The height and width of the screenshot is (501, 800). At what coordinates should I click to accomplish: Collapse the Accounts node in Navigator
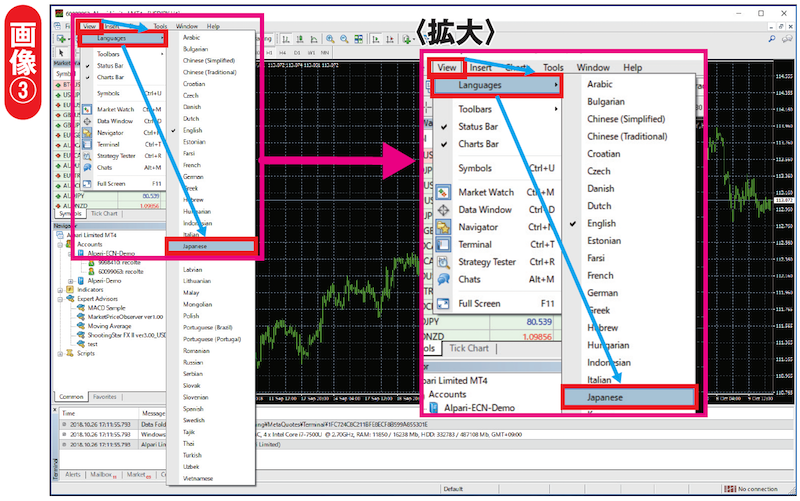pyautogui.click(x=61, y=244)
